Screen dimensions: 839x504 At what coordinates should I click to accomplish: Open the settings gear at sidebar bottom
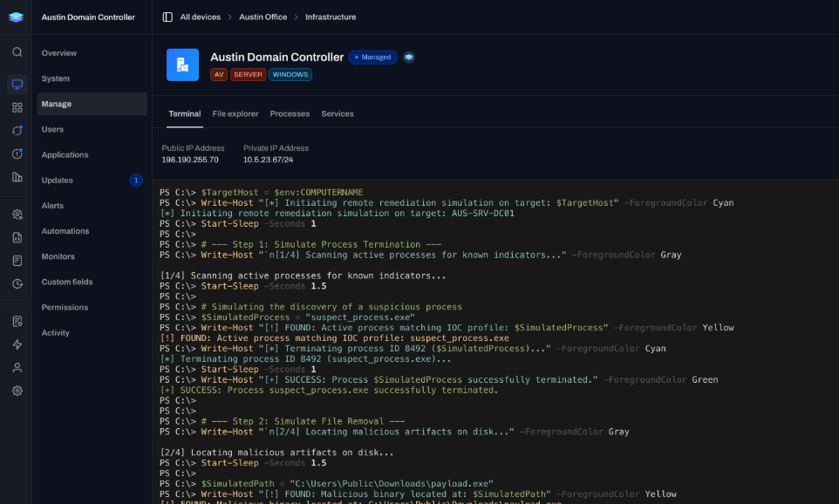pos(17,392)
